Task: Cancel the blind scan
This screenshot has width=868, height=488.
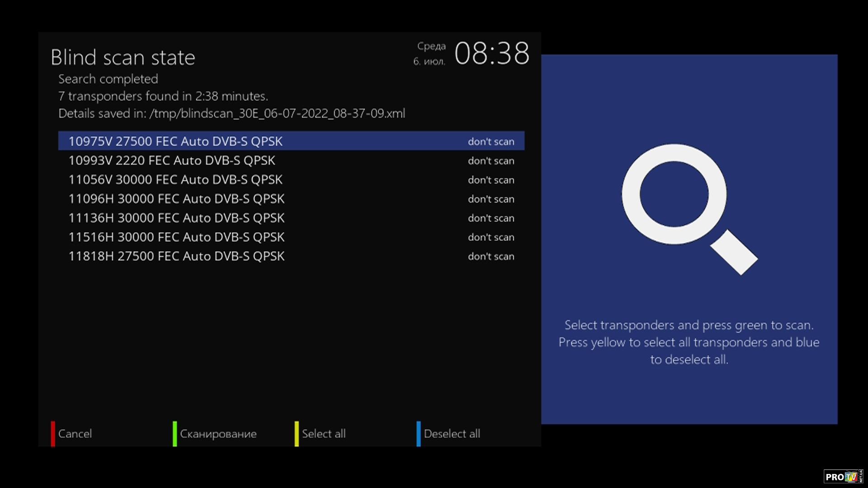Action: pyautogui.click(x=75, y=434)
